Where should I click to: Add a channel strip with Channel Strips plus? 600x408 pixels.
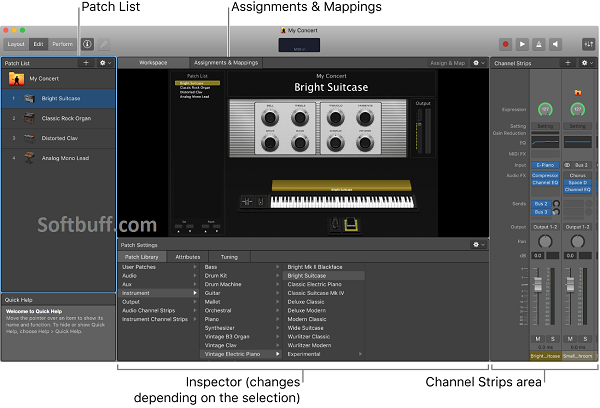click(568, 63)
